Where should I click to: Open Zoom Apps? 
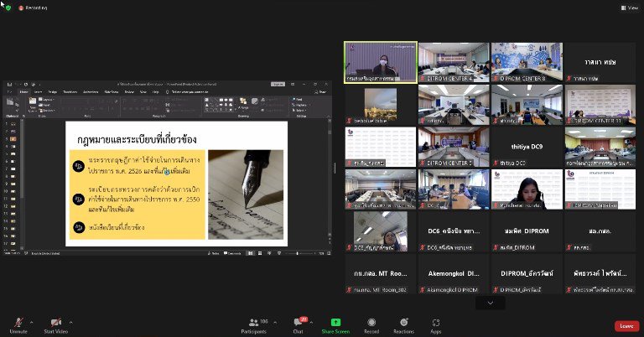[436, 326]
